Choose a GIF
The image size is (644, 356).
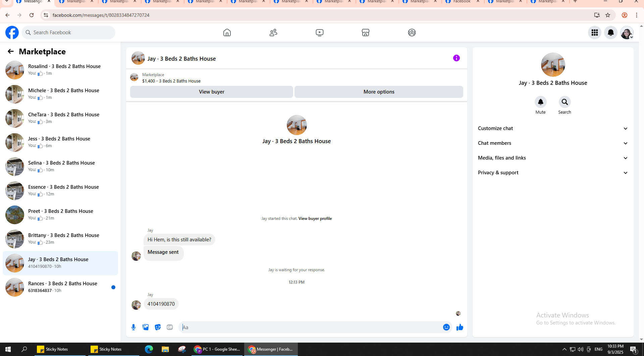pos(170,327)
